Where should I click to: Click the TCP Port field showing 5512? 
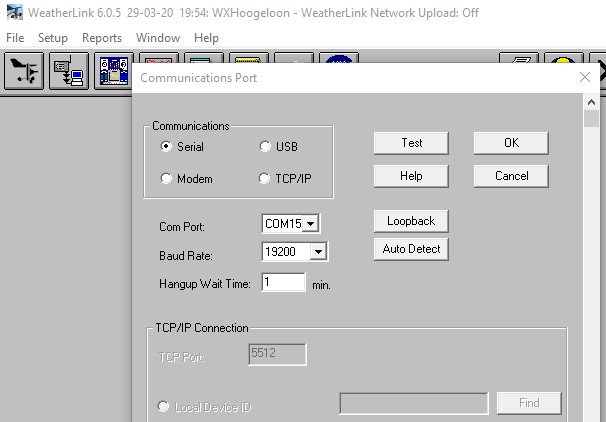pyautogui.click(x=277, y=354)
